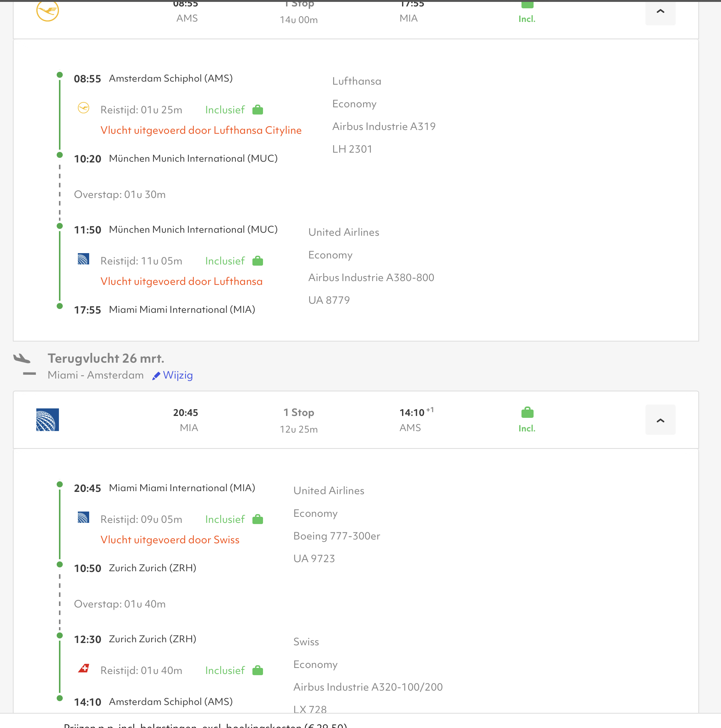Screen dimensions: 721x728
Task: Click the small United icon on MUC-MIA leg
Action: click(84, 259)
